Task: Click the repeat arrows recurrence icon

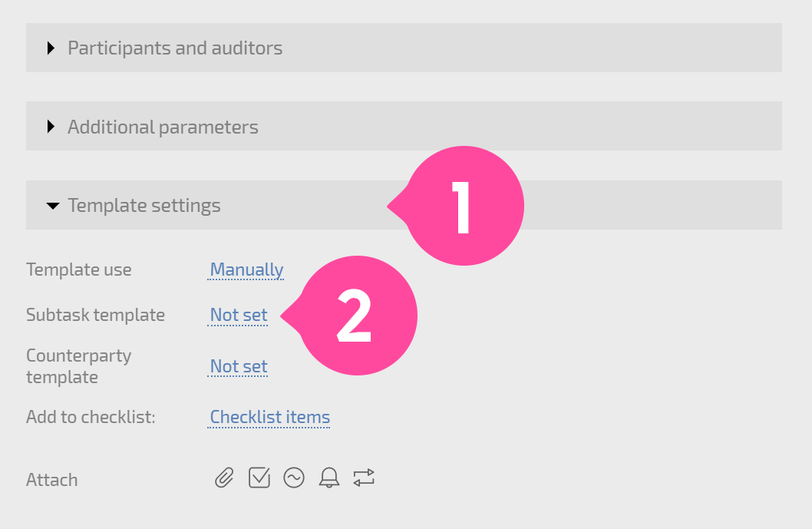Action: (x=364, y=478)
